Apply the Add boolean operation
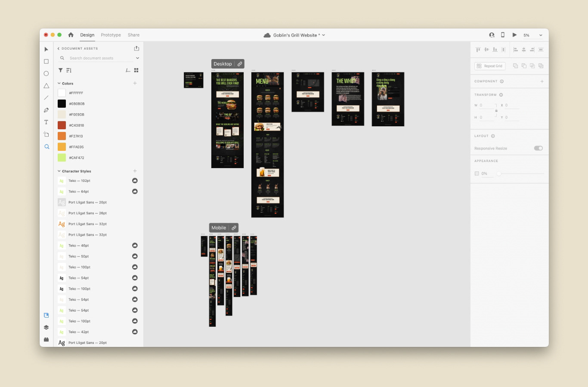The height and width of the screenshot is (387, 588). click(515, 66)
